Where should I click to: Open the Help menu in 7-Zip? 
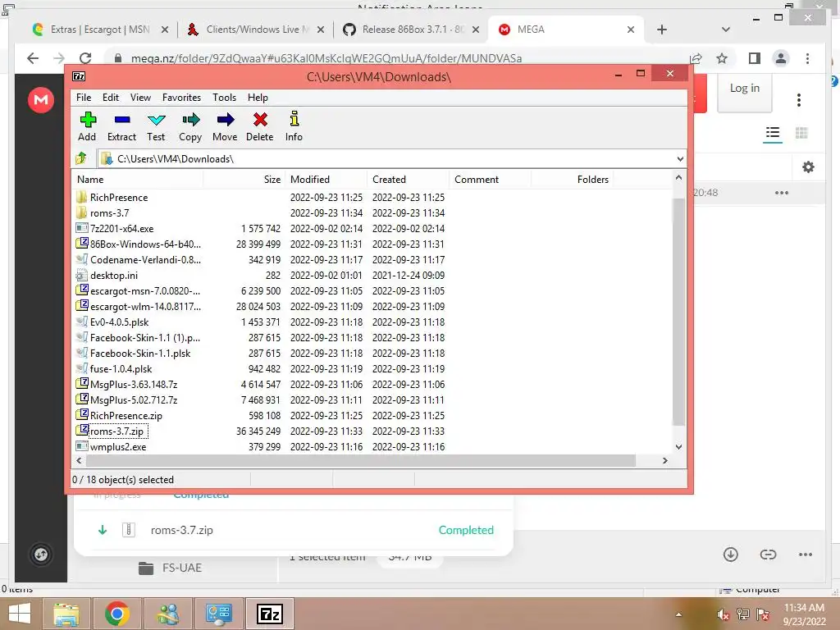(x=258, y=98)
